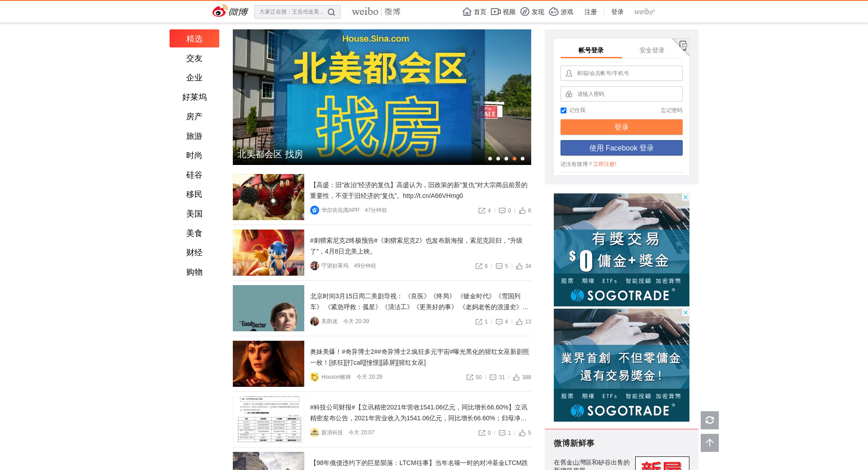Like the Scarlet Witch post with 388 likes
Screen dimensions: 868x470
516,377
